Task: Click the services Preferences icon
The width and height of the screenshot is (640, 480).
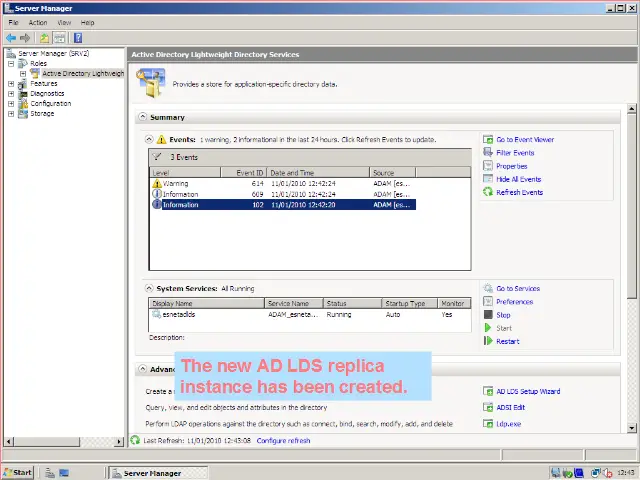Action: click(x=488, y=302)
